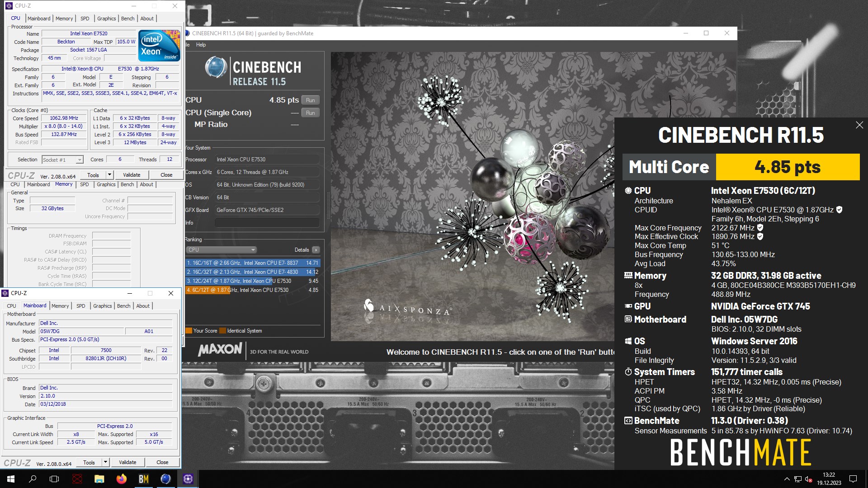
Task: Open Tools dropdown arrow in bottom CPU-Z
Action: click(105, 462)
